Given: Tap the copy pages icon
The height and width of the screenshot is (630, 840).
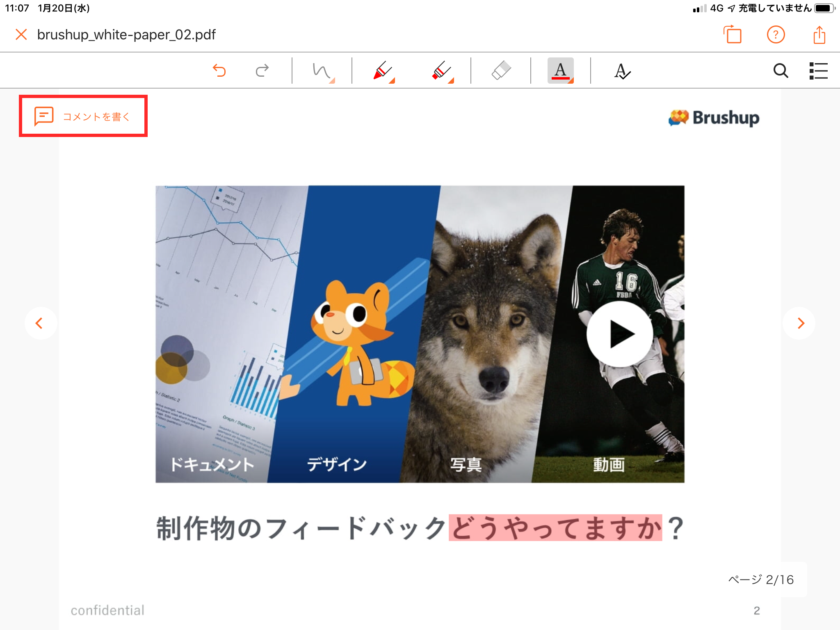Looking at the screenshot, I should pyautogui.click(x=733, y=35).
